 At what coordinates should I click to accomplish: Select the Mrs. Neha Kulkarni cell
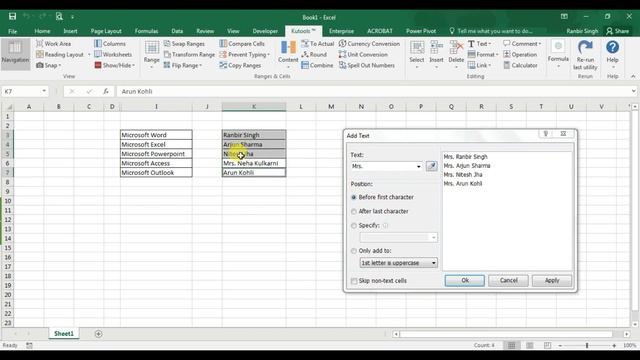point(254,163)
